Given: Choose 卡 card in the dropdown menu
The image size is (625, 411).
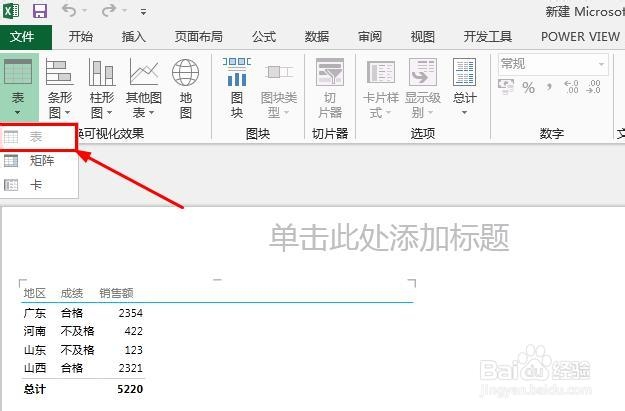Looking at the screenshot, I should pos(39,185).
